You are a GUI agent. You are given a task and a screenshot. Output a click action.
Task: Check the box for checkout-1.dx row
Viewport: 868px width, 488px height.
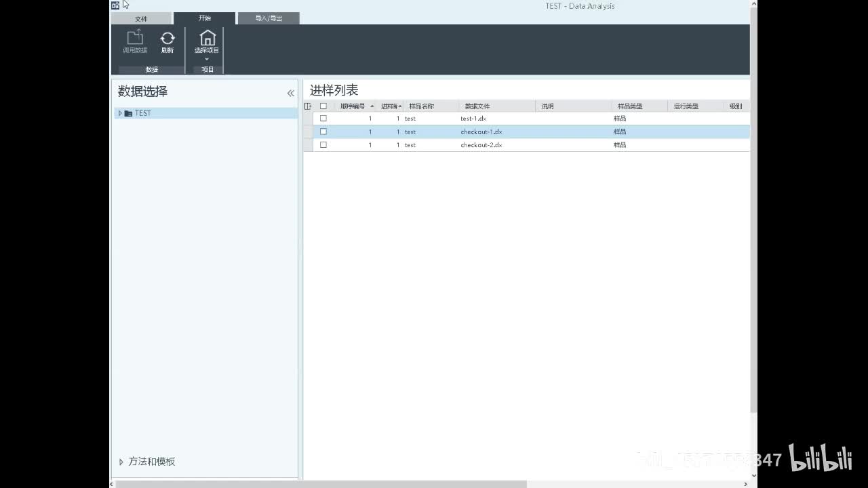coord(323,131)
